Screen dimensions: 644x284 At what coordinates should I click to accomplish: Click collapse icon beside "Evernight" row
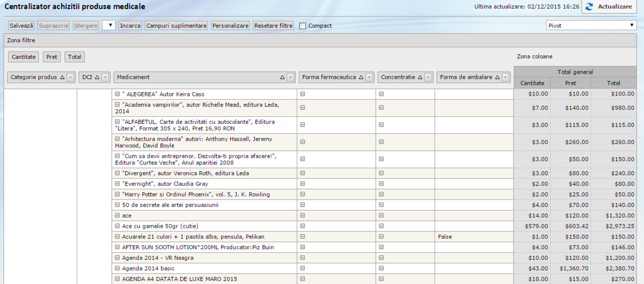[x=117, y=184]
